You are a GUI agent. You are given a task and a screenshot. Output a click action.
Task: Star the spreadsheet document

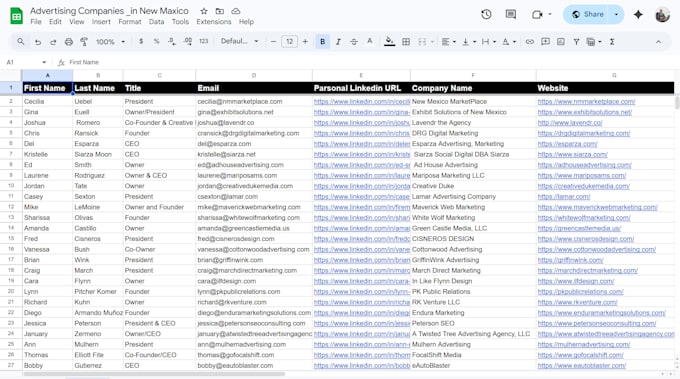[204, 11]
